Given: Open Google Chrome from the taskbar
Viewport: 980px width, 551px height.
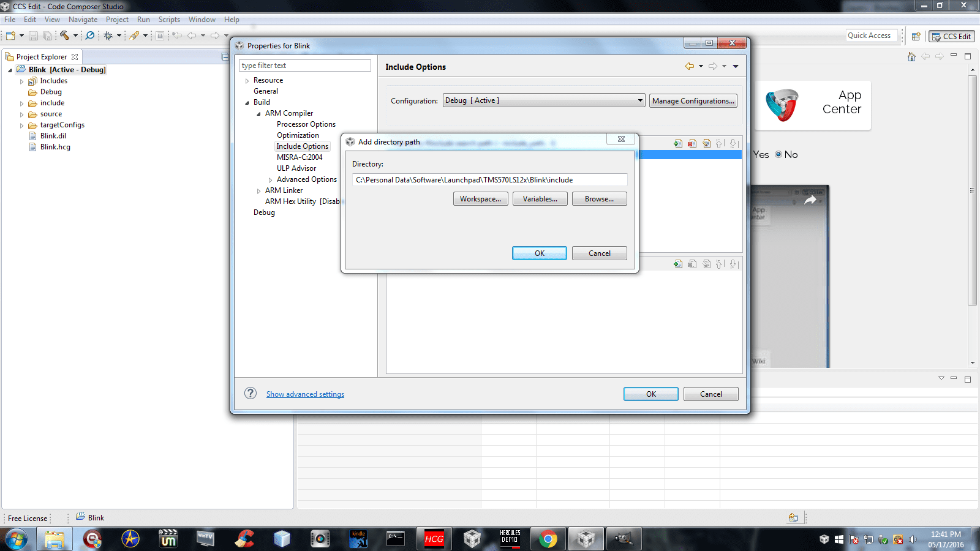Looking at the screenshot, I should tap(548, 539).
